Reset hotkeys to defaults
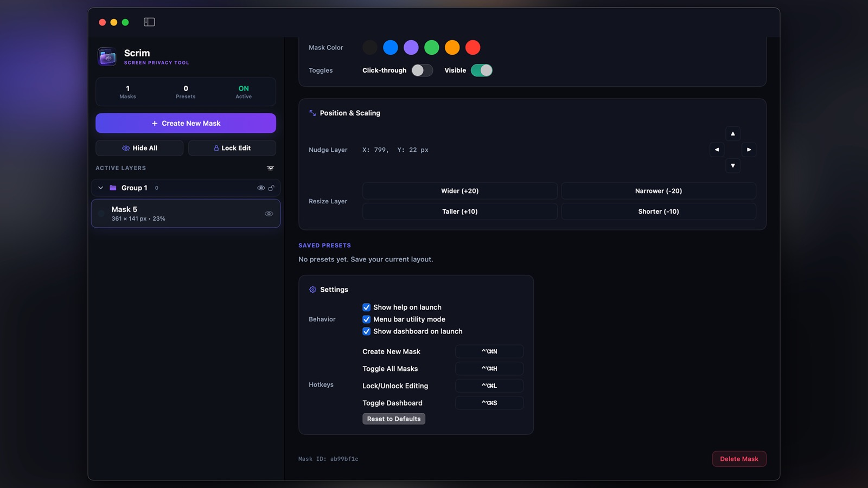Viewport: 868px width, 488px height. (x=394, y=419)
